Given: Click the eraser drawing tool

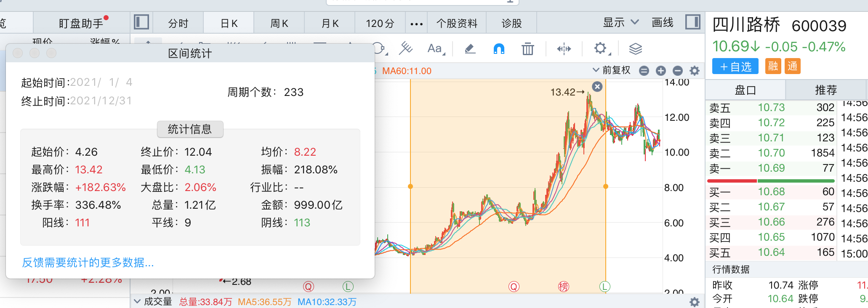Looking at the screenshot, I should tap(470, 49).
